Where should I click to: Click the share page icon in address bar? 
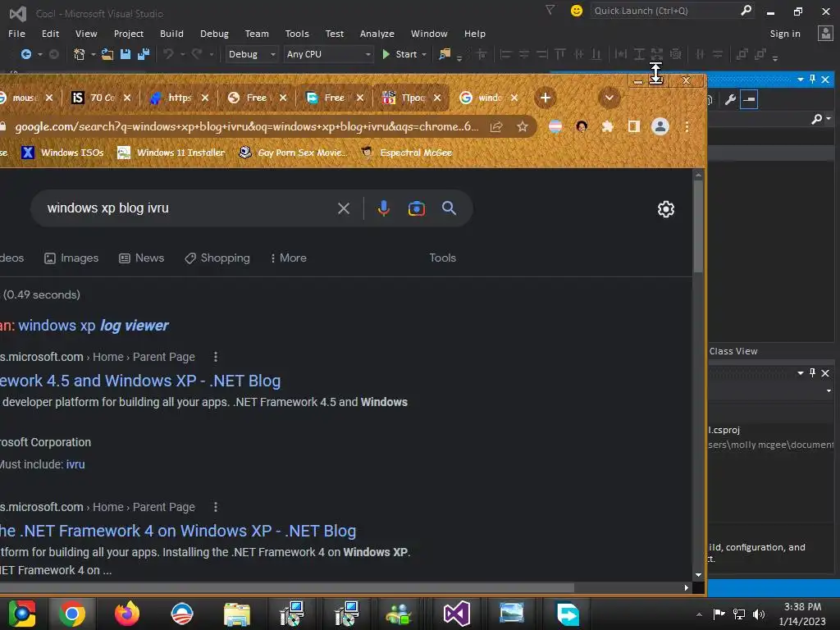point(496,126)
